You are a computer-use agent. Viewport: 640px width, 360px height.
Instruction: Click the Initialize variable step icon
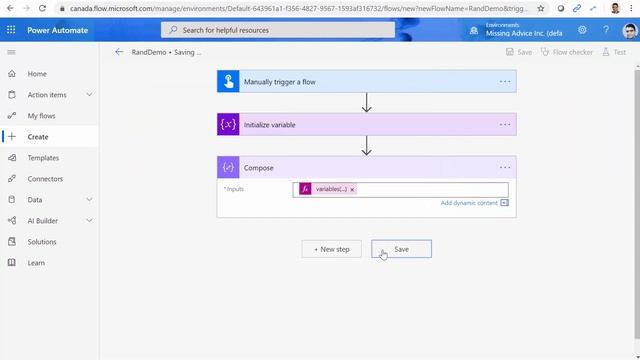point(228,124)
